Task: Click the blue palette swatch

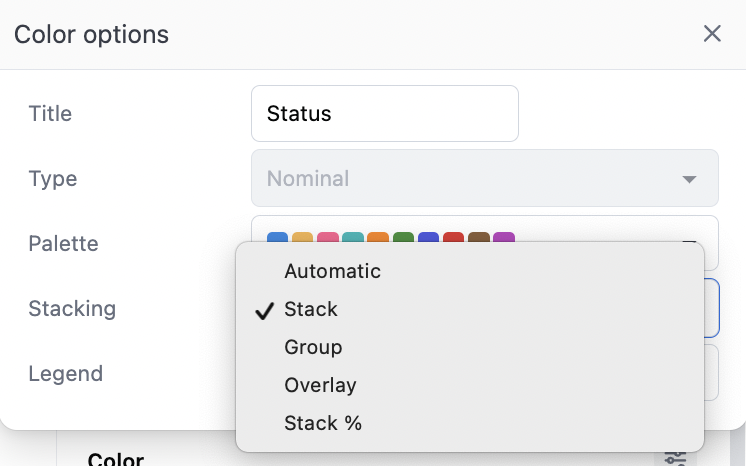Action: 278,239
